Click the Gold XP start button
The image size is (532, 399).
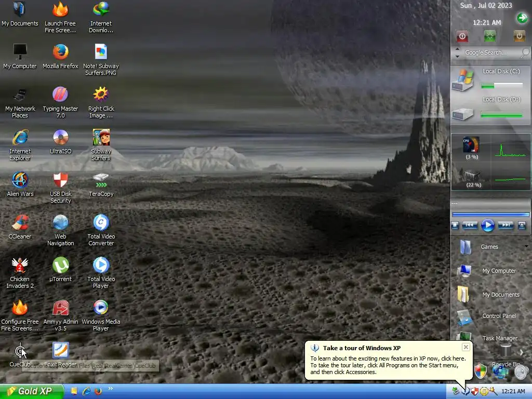(32, 391)
